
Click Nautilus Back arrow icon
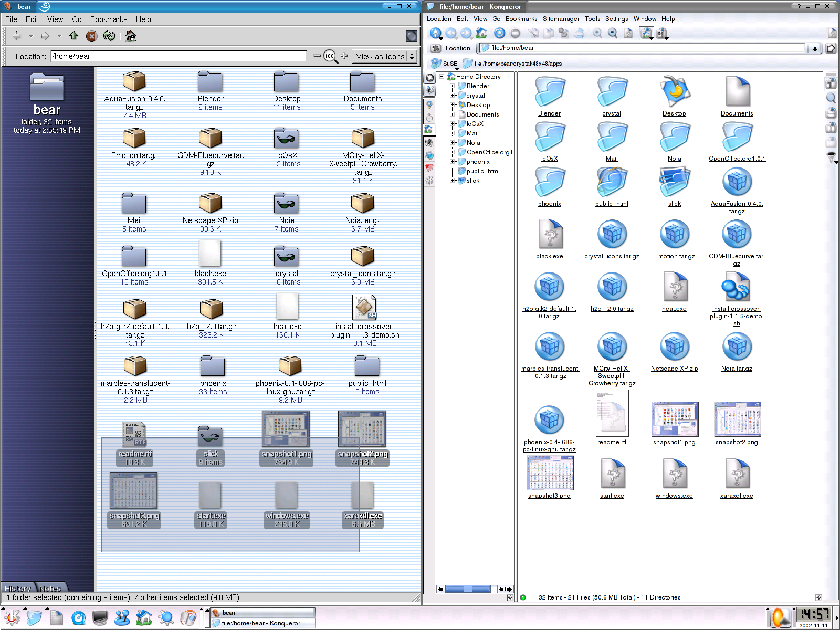(17, 36)
